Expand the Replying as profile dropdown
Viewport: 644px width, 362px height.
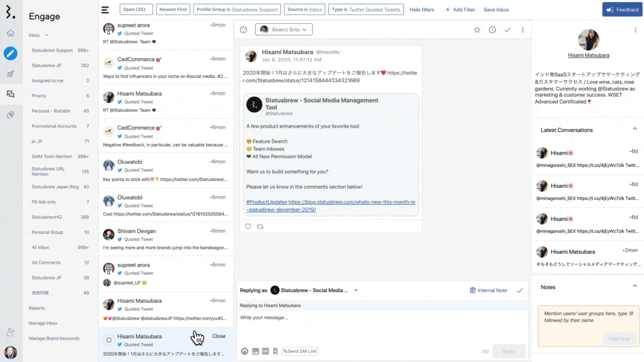(356, 290)
